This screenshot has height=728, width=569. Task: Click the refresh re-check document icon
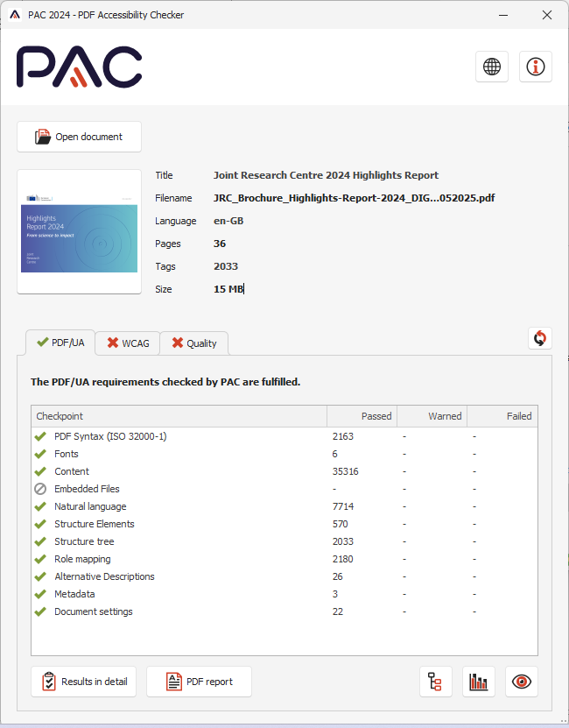[x=540, y=338]
